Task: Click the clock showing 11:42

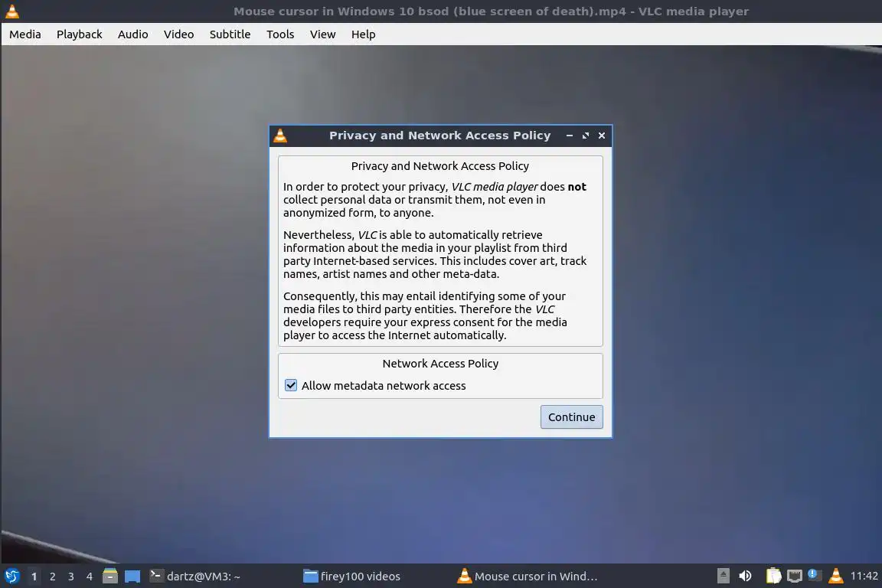Action: pyautogui.click(x=864, y=577)
